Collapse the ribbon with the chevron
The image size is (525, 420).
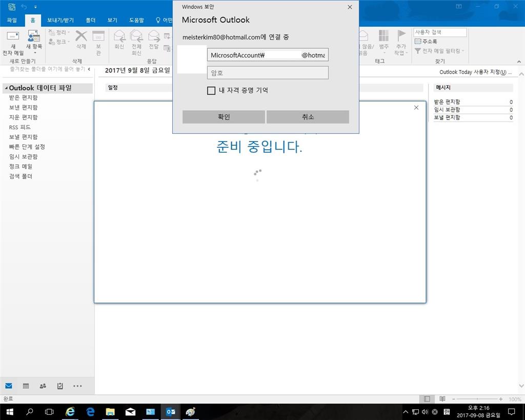[x=519, y=62]
